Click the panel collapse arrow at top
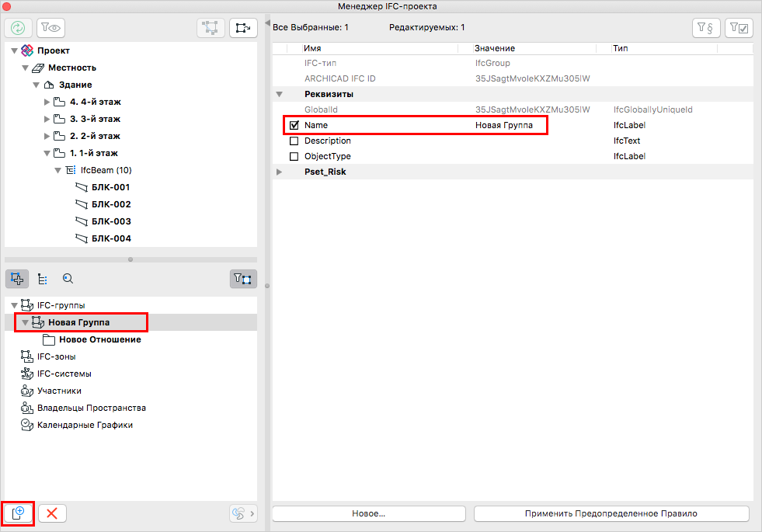The image size is (762, 532). point(267,23)
